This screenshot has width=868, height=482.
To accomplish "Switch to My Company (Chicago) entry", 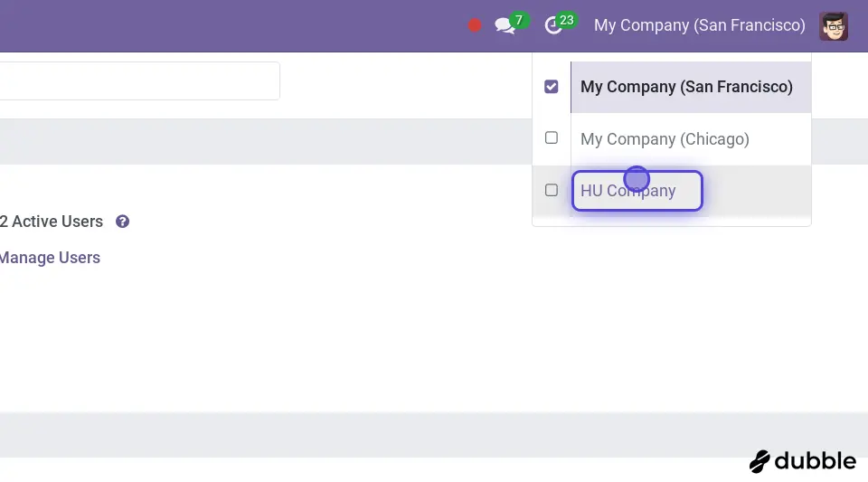I will coord(665,139).
